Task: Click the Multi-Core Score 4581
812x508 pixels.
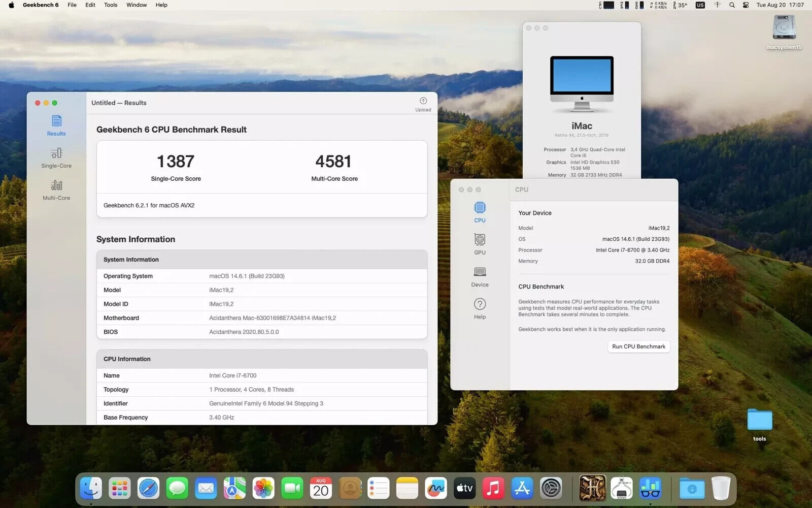Action: point(333,162)
